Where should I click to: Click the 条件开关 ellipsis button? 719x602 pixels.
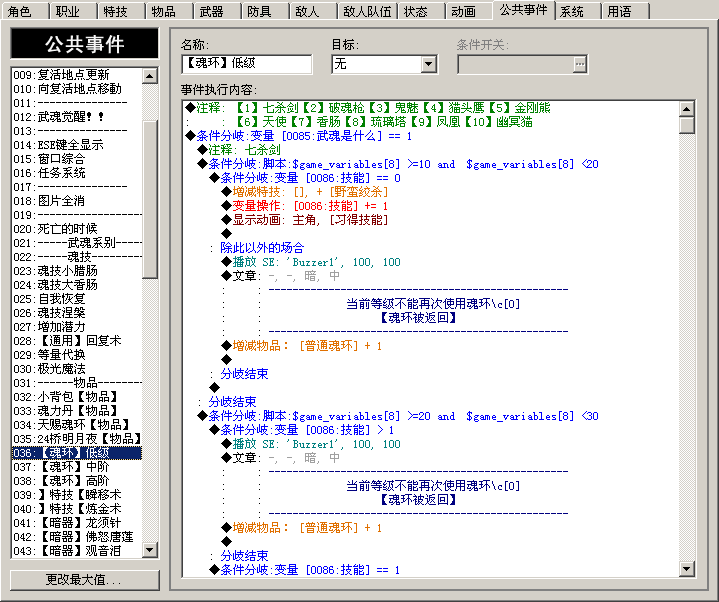tap(580, 64)
